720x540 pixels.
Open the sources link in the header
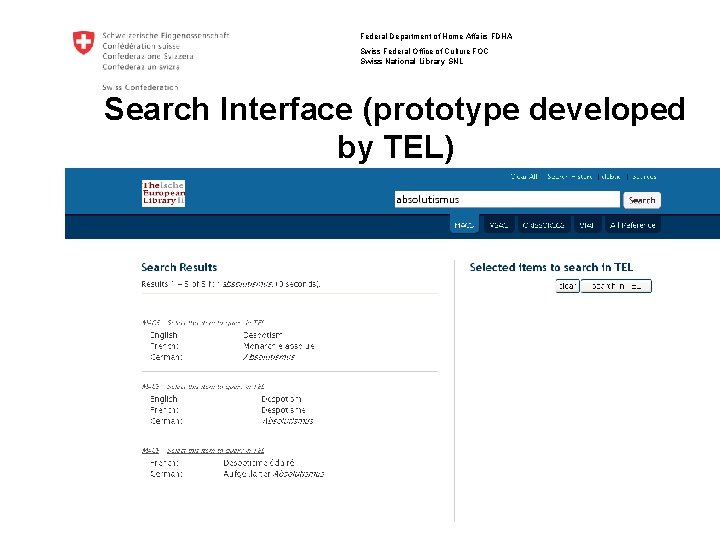click(644, 177)
